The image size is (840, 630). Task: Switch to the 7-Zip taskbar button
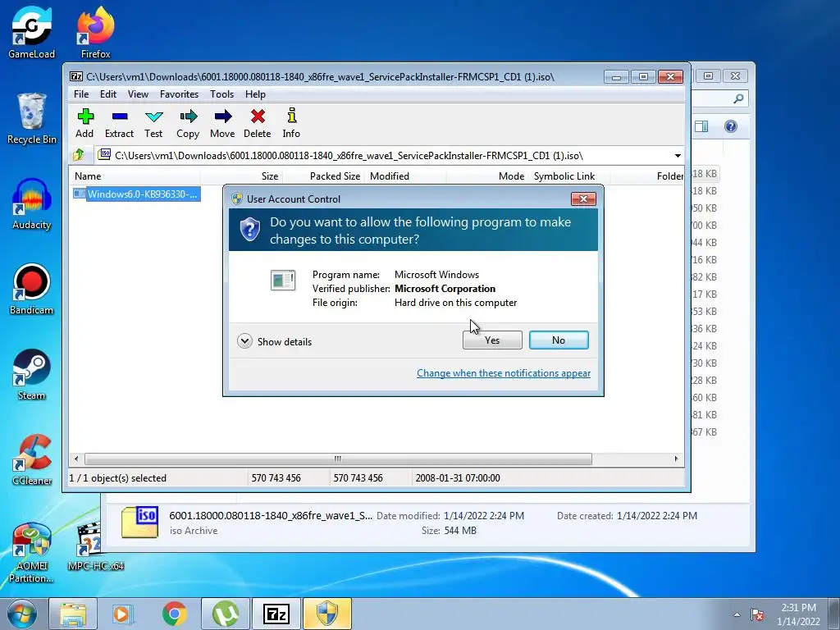coord(276,614)
